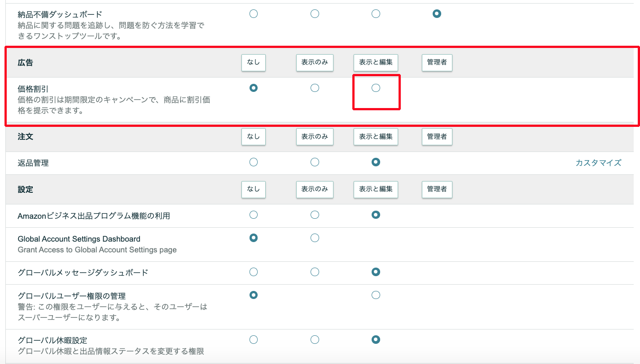Switch 返品管理 to 表示のみ
Screen dimensions: 640x364
[x=315, y=162]
